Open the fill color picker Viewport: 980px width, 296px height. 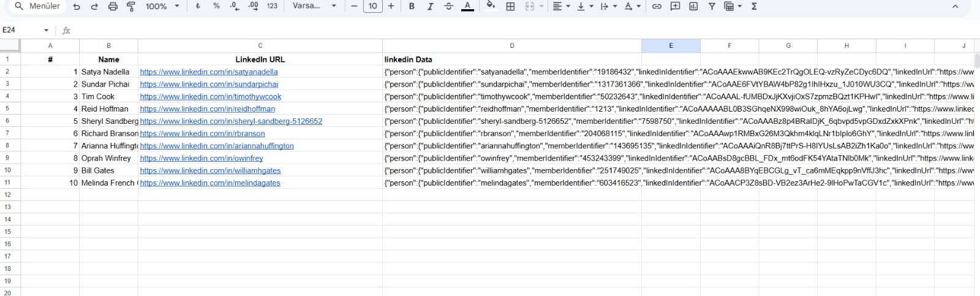pos(491,6)
